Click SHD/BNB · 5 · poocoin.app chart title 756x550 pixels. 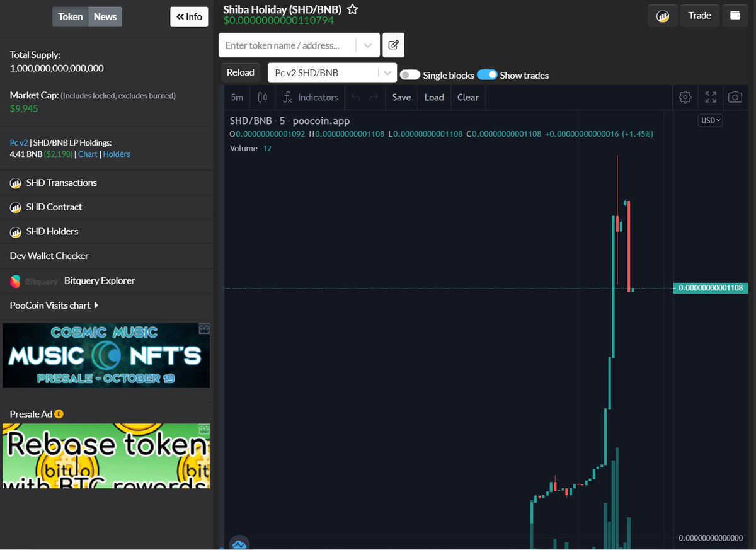click(290, 121)
